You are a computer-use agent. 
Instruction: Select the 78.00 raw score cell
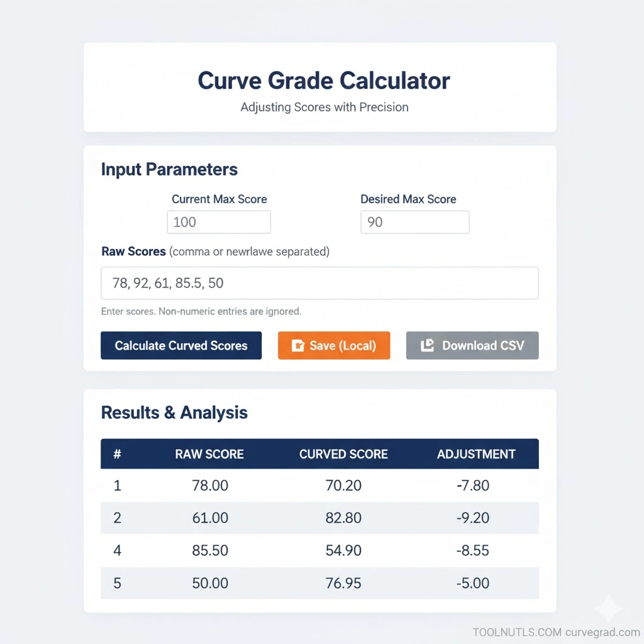(x=210, y=486)
